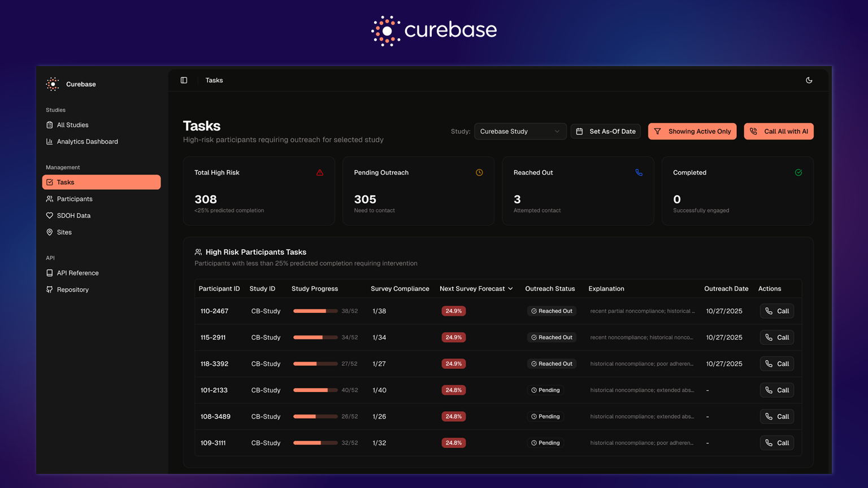Toggle Showing Active Only filter

pos(692,132)
